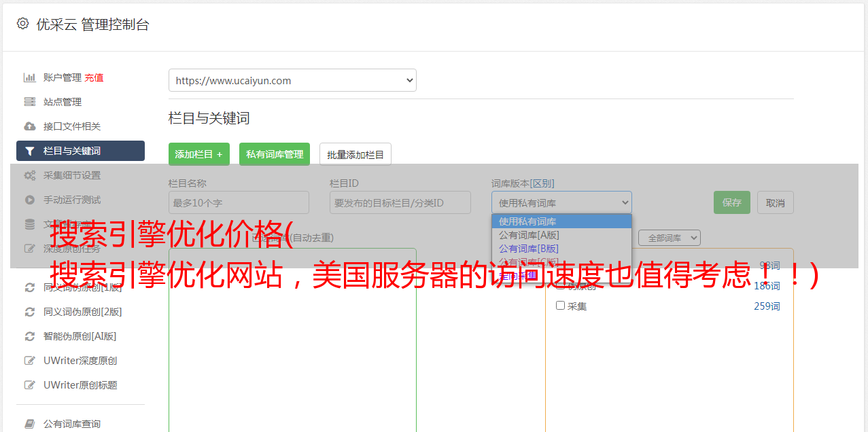Open the site URL dropdown https://www.ucaiyun.com
Image resolution: width=868 pixels, height=432 pixels.
[x=292, y=80]
